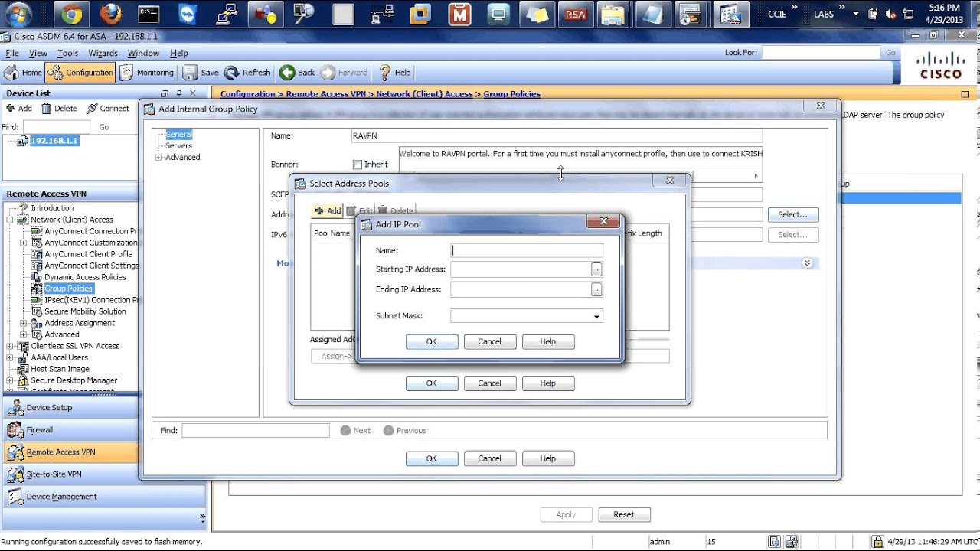Select Device Management in navigation pane
This screenshot has height=551, width=980.
point(61,497)
